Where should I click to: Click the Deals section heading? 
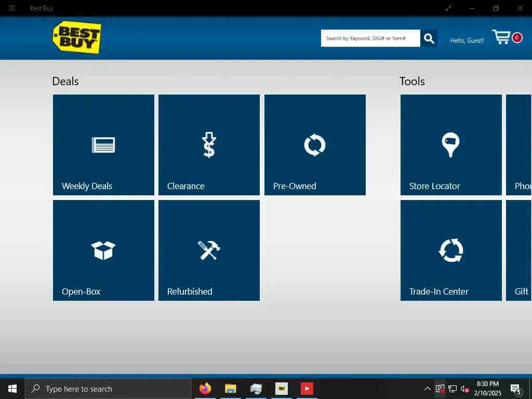pyautogui.click(x=65, y=82)
